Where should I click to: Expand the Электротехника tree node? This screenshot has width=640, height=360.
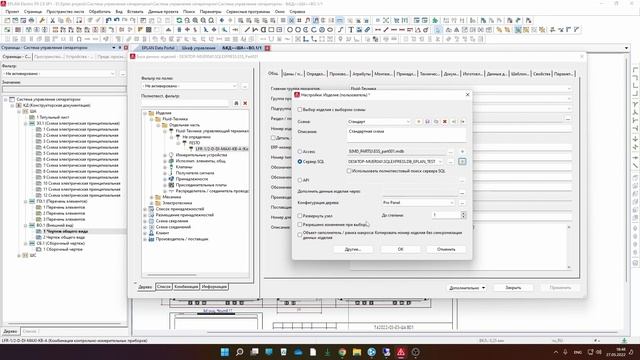tap(152, 203)
